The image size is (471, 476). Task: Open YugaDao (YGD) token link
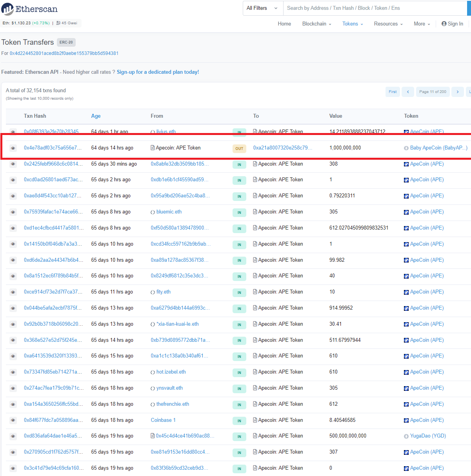[428, 436]
